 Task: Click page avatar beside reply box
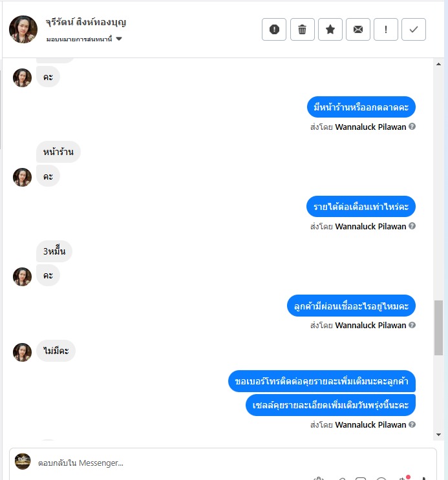23,461
